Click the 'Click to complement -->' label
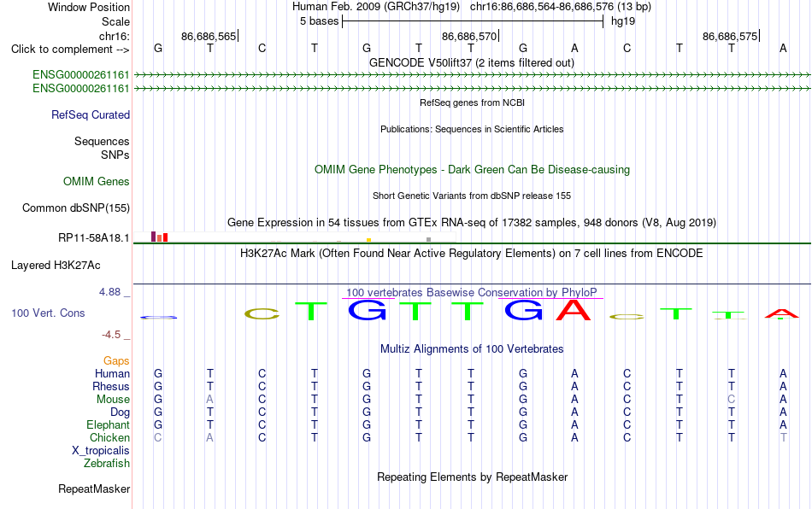 (70, 50)
